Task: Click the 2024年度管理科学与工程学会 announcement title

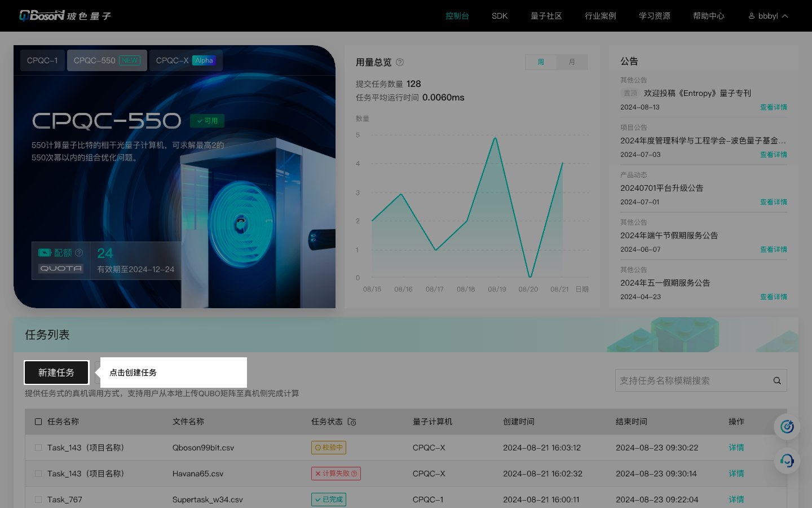Action: pyautogui.click(x=703, y=141)
